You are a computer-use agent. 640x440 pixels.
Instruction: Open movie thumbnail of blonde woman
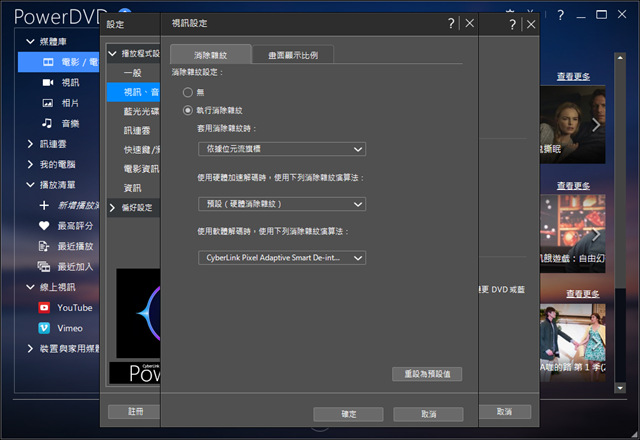coord(573,124)
